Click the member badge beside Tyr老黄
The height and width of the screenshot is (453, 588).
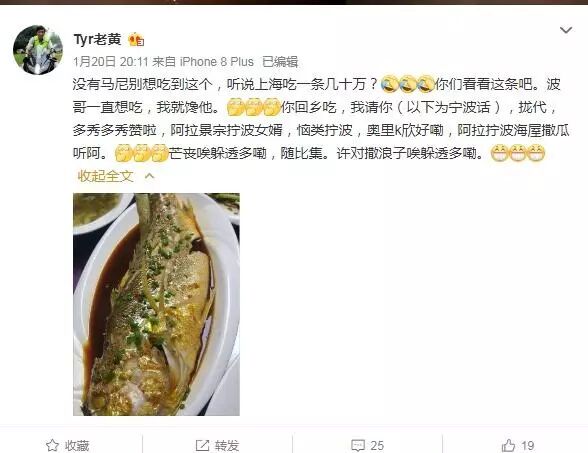pos(136,39)
